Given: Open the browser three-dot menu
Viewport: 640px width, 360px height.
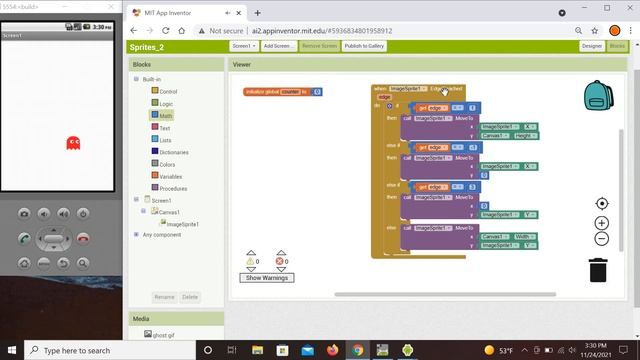Looking at the screenshot, I should point(630,31).
